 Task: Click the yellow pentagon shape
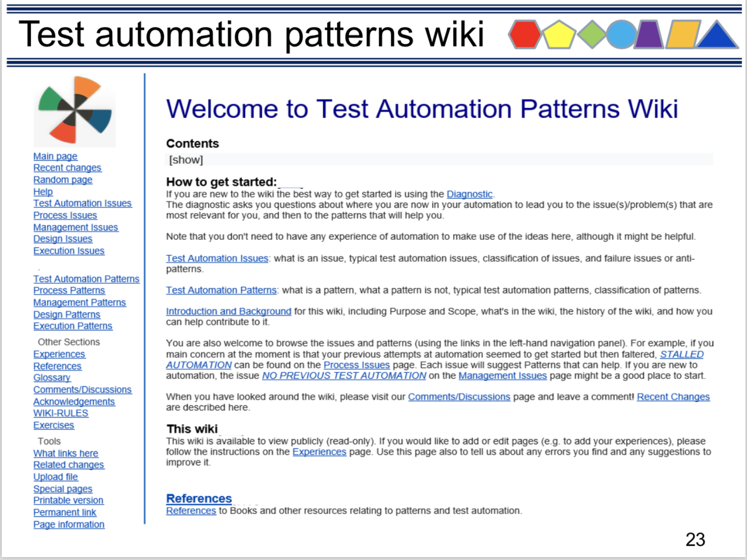pyautogui.click(x=558, y=34)
